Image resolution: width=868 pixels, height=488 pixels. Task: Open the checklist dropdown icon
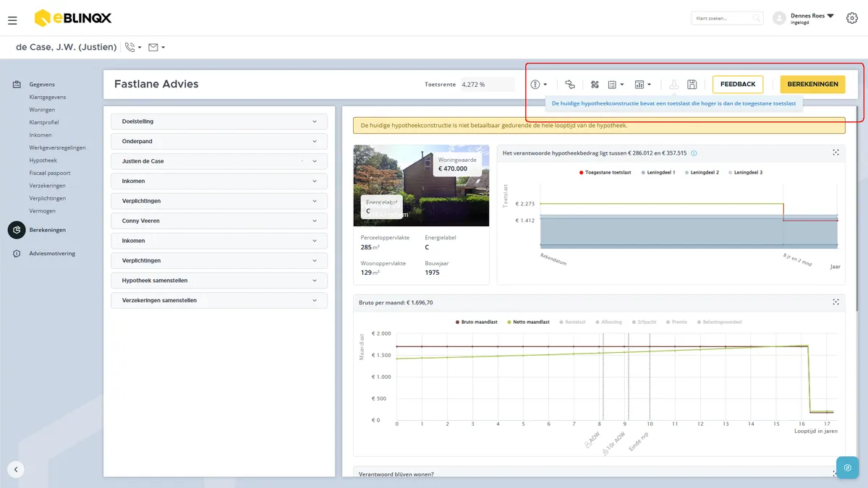point(616,85)
